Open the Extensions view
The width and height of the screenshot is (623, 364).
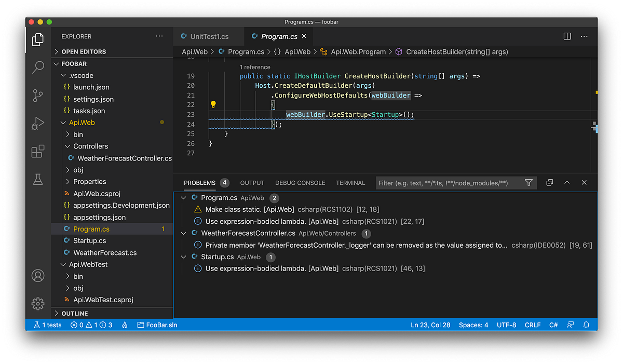tap(38, 151)
